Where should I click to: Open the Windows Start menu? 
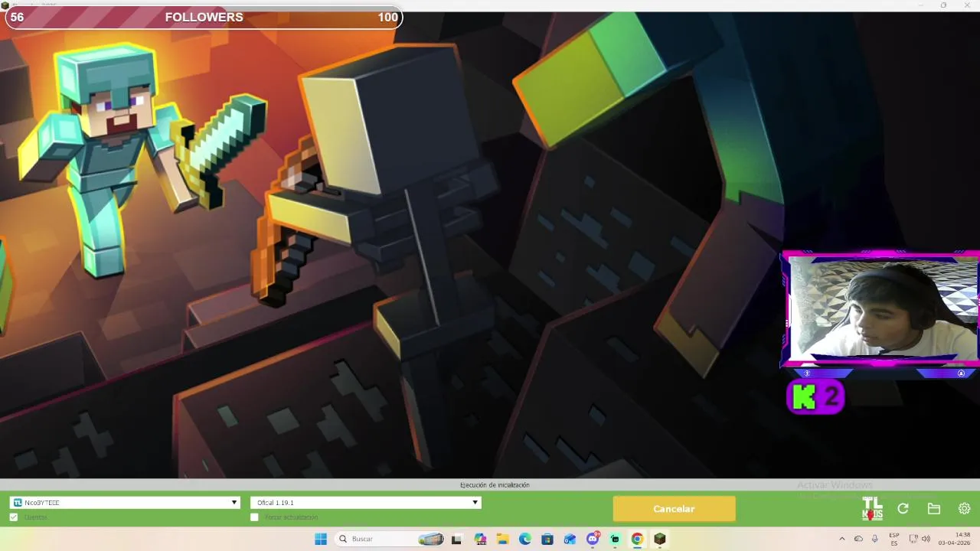point(321,539)
